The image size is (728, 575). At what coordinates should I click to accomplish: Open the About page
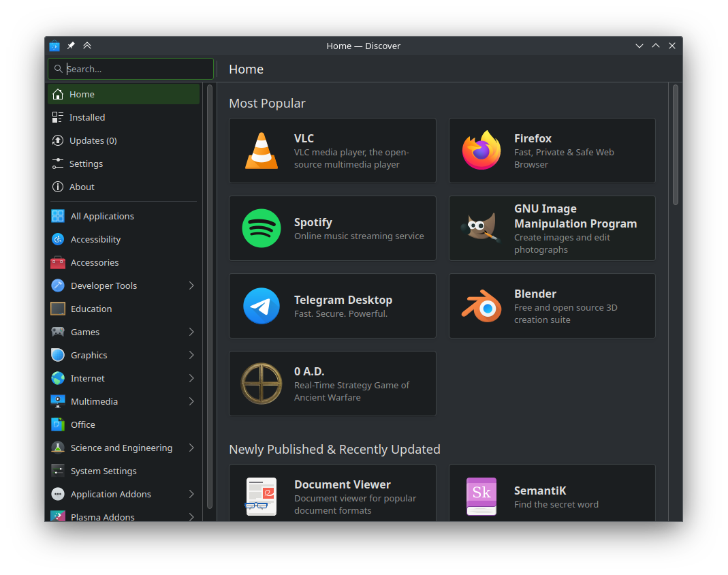[123, 187]
